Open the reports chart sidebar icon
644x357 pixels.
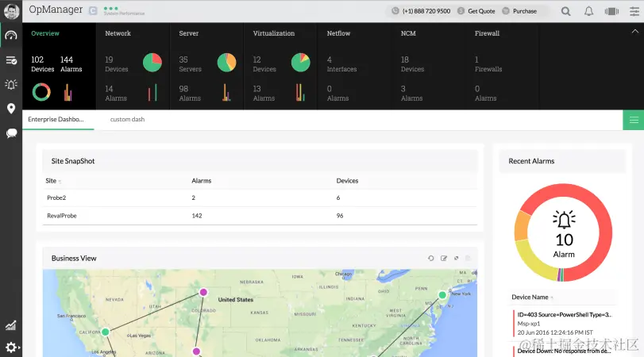(x=11, y=325)
